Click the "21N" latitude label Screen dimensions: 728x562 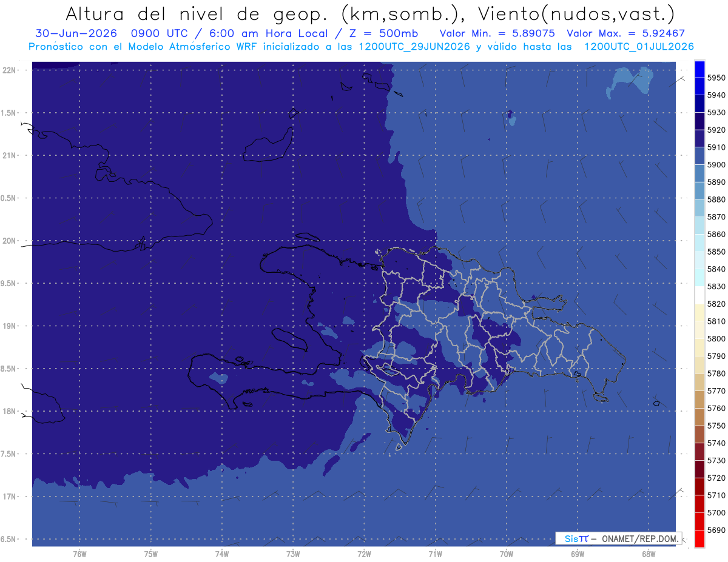coord(9,156)
